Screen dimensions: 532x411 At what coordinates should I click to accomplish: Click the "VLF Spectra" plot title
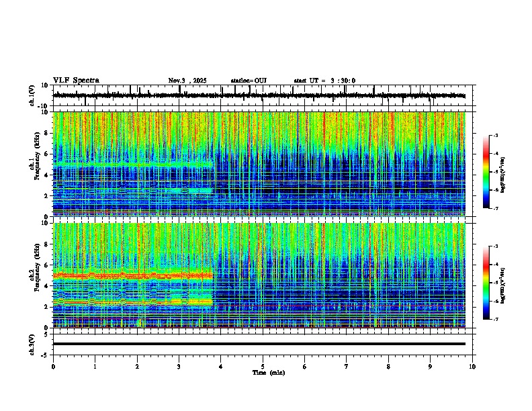pyautogui.click(x=76, y=81)
